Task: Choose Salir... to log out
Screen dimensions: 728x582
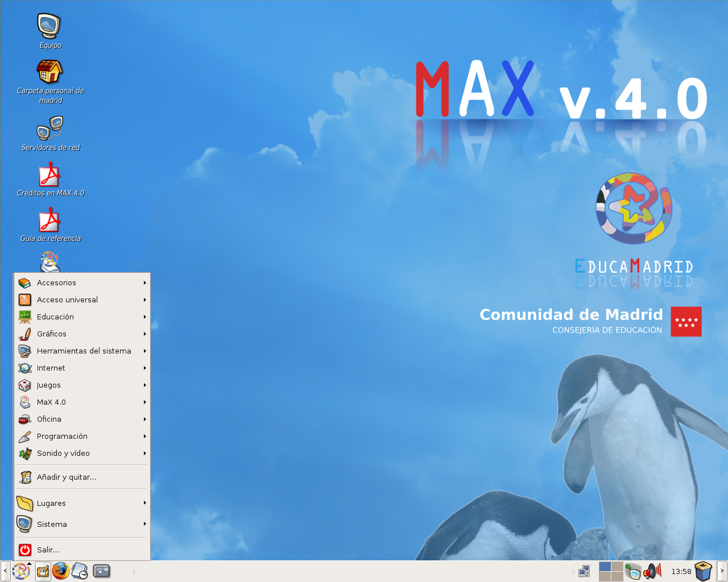Action: click(x=82, y=550)
